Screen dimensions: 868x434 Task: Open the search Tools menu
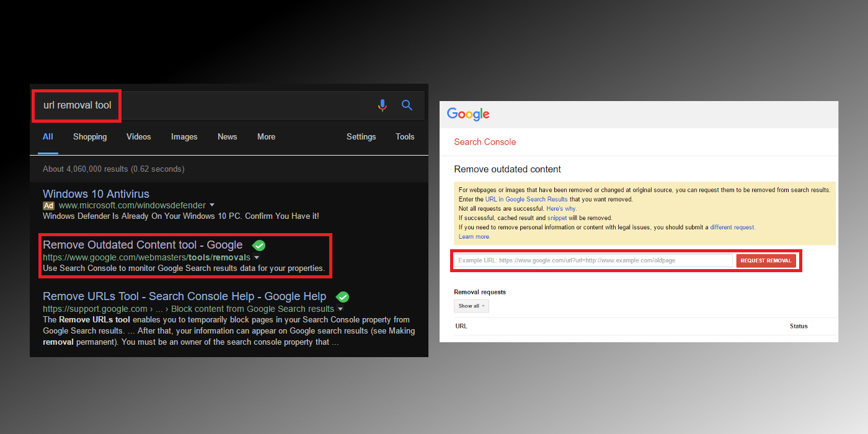pos(405,137)
